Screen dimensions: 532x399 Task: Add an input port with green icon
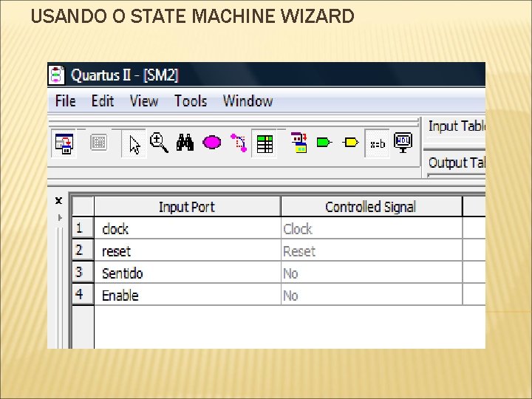[x=324, y=142]
